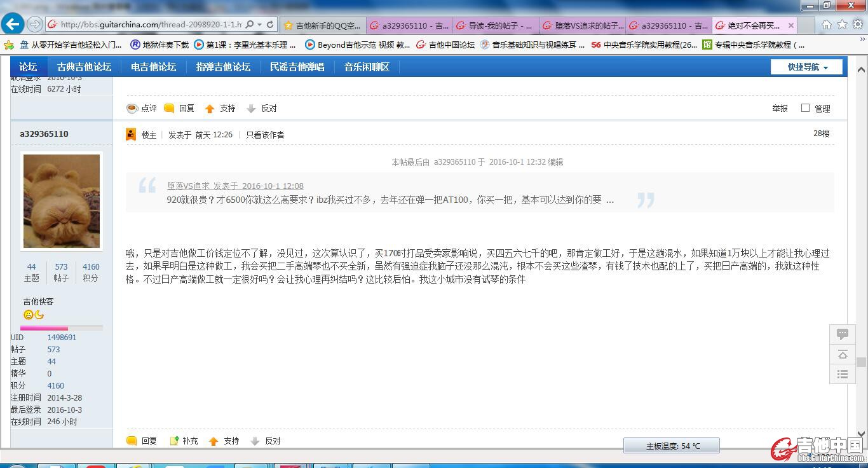Viewport: 868px width, 468px height.
Task: Switch to 堕落VS追求的帖子 tab
Action: 582,25
